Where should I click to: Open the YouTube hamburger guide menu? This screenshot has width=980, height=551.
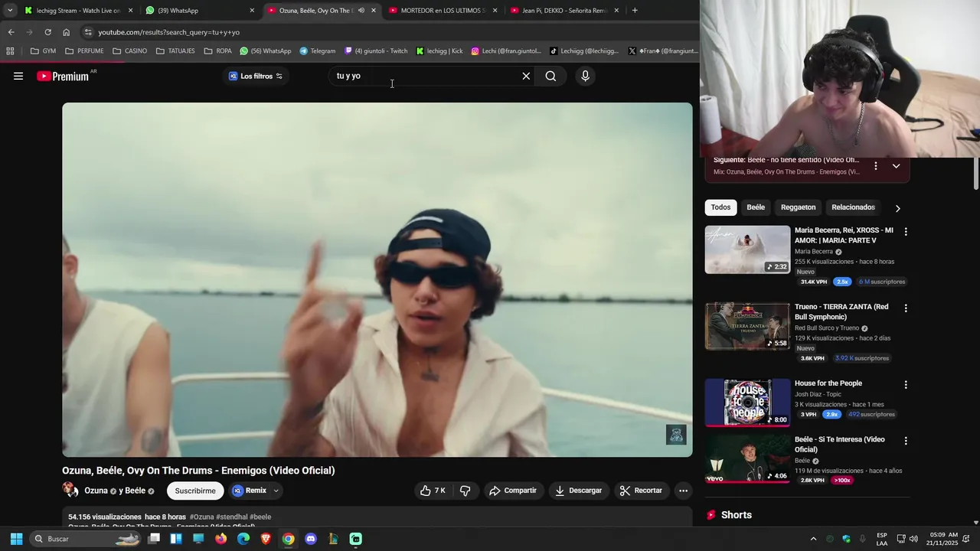point(18,76)
